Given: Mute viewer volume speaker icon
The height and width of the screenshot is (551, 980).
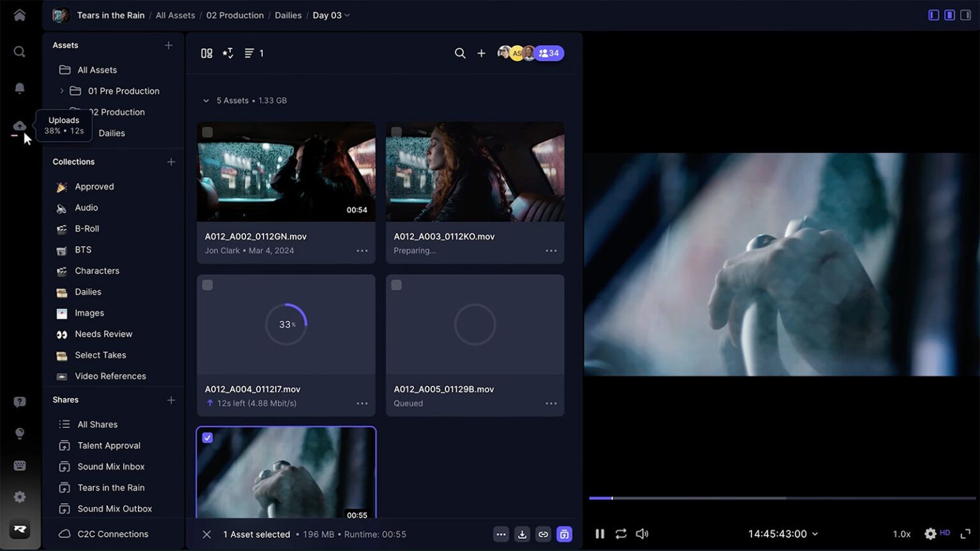Looking at the screenshot, I should (x=642, y=534).
